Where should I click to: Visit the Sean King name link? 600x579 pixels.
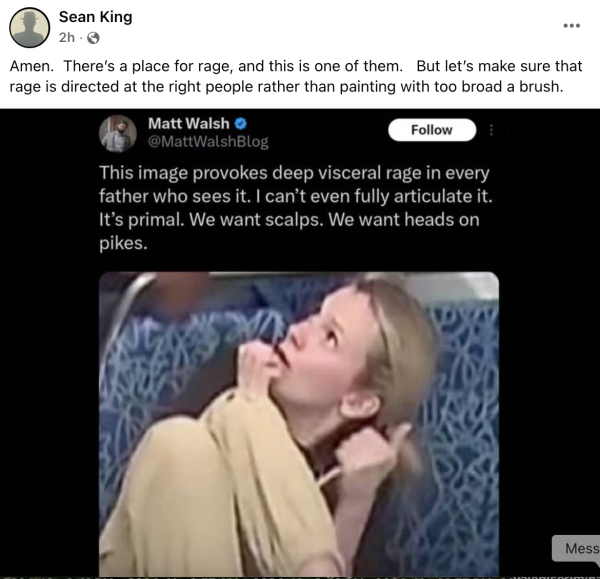[x=96, y=17]
